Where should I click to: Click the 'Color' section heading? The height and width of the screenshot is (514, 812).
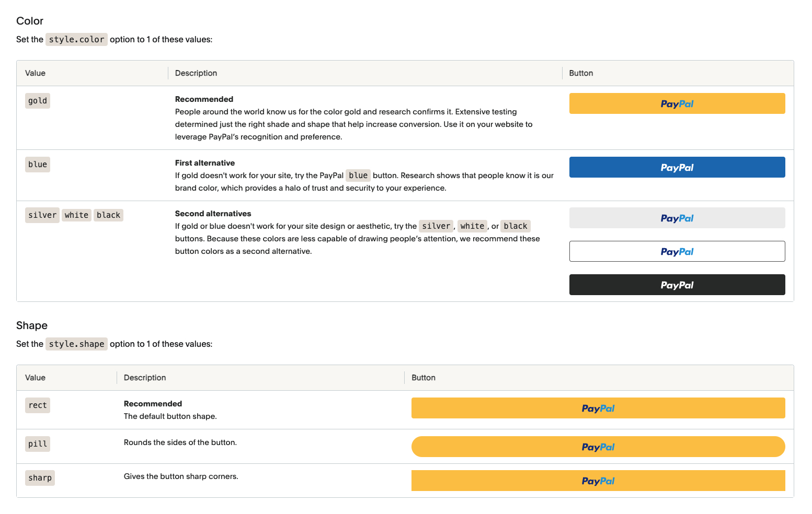(x=30, y=21)
